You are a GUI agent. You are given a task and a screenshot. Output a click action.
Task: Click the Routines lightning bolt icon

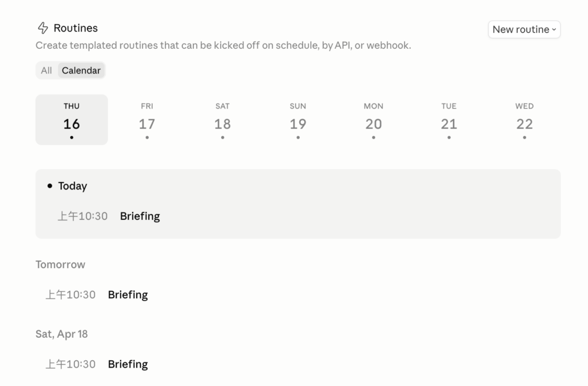42,28
